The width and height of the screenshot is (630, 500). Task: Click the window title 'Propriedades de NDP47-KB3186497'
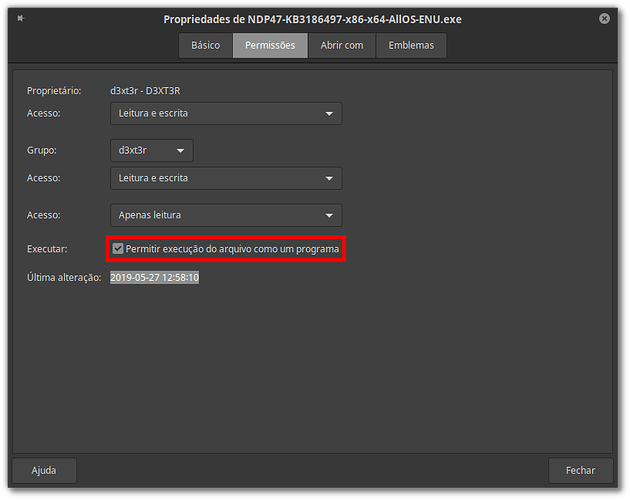(313, 19)
